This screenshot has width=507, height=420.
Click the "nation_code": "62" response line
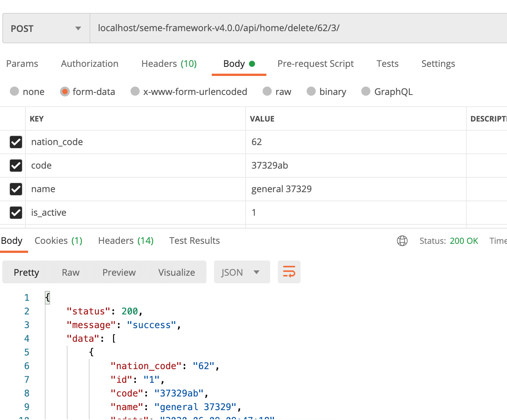165,366
